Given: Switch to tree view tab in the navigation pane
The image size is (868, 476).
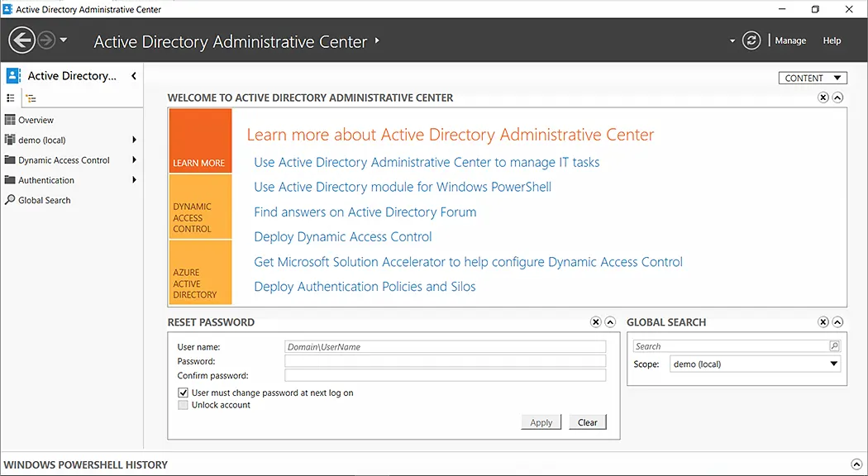Looking at the screenshot, I should coord(31,98).
